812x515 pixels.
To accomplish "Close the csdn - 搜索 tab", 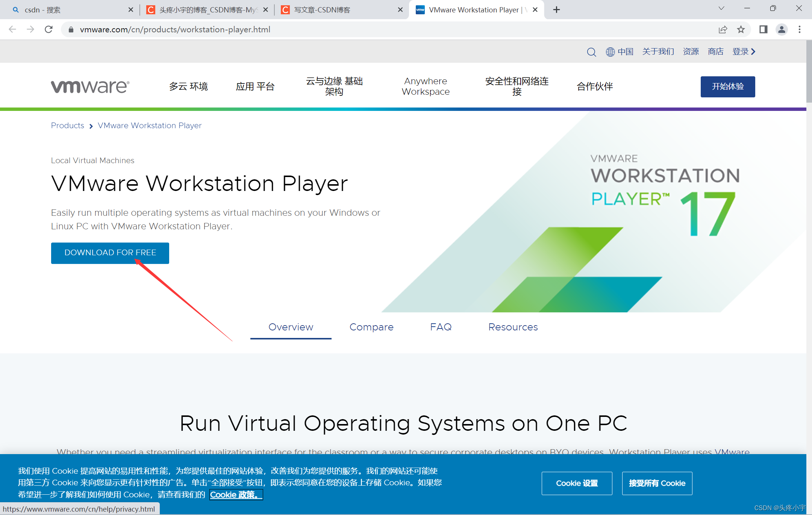I will click(130, 10).
